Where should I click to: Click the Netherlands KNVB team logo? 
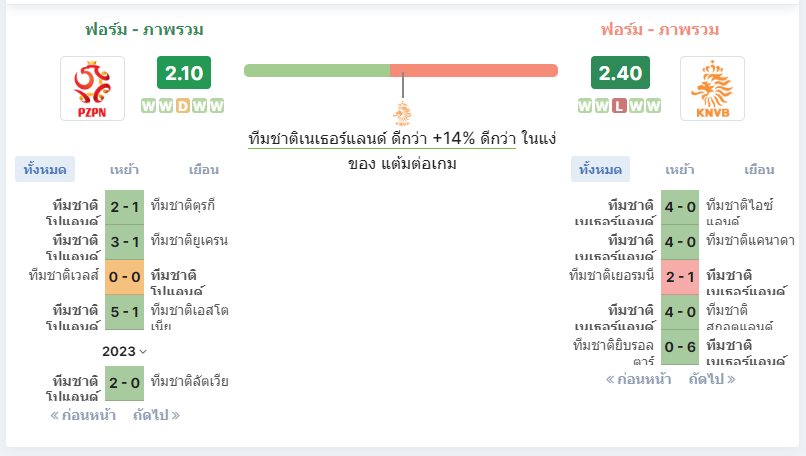(x=712, y=88)
